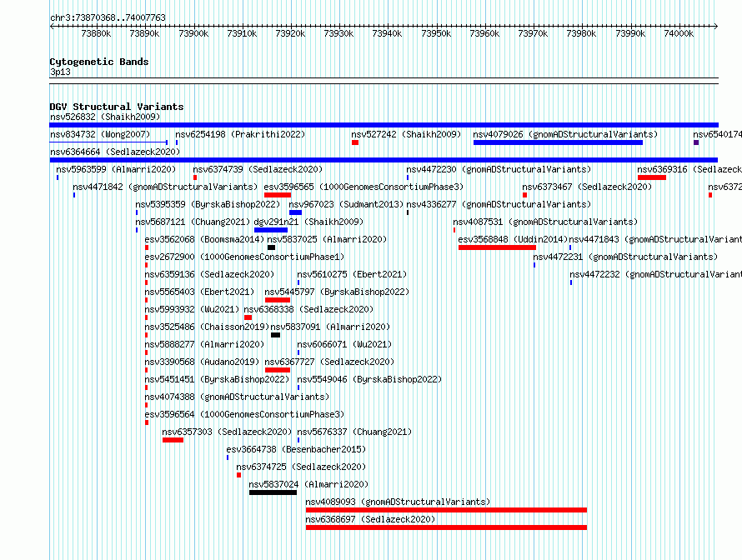
Task: Click black bar under nsv5837025
Action: point(271,247)
